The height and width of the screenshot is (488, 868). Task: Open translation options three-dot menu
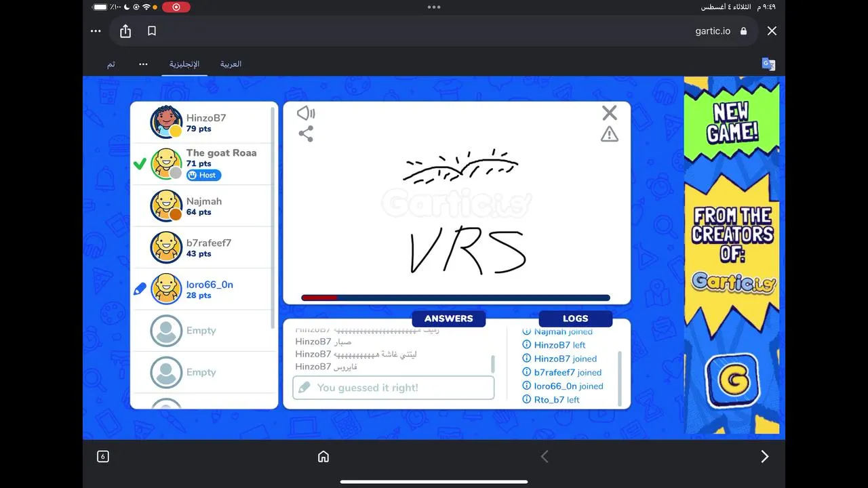(x=143, y=64)
